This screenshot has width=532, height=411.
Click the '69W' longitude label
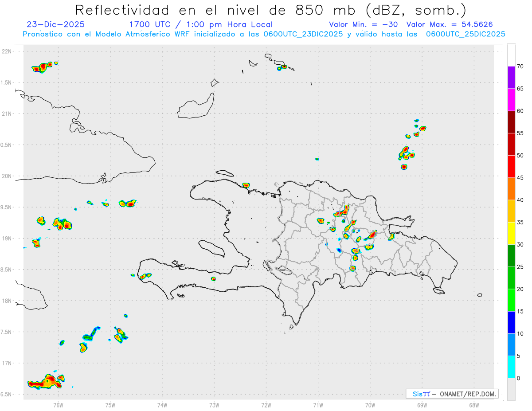tap(422, 405)
